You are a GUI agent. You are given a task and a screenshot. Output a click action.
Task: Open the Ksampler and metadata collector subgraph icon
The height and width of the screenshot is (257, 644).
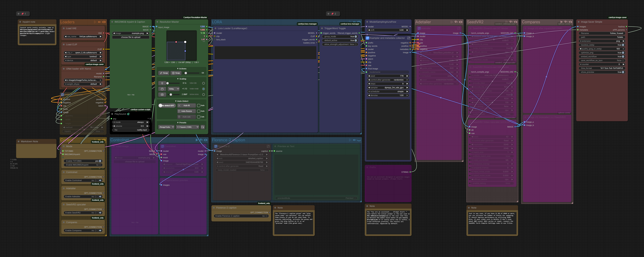(x=368, y=38)
